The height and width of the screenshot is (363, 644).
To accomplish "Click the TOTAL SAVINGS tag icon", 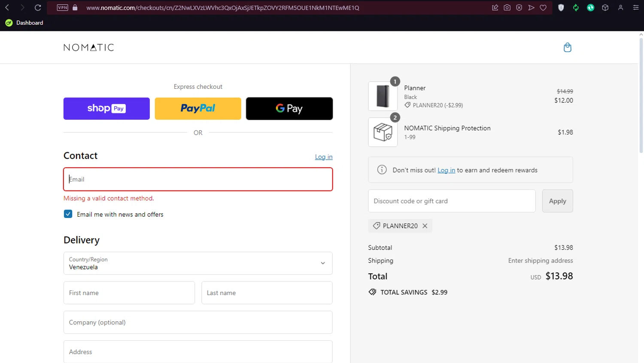I will (372, 292).
